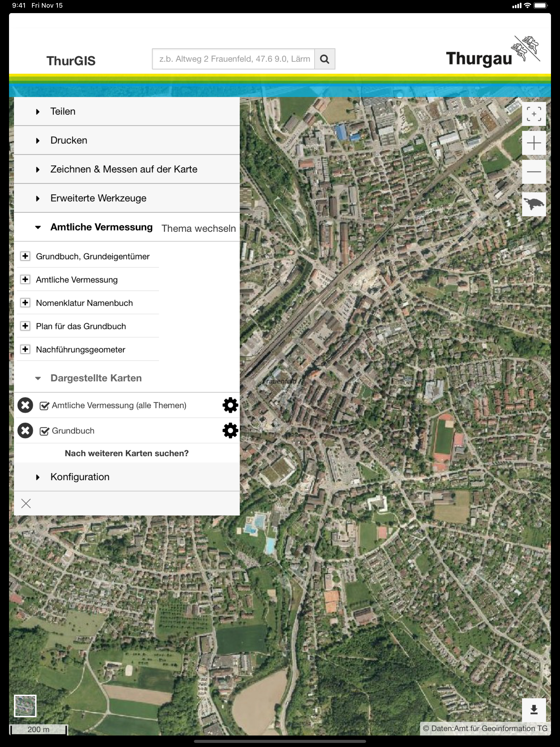Tap the Wi-Fi icon in status bar
The height and width of the screenshot is (747, 560).
[x=527, y=5]
